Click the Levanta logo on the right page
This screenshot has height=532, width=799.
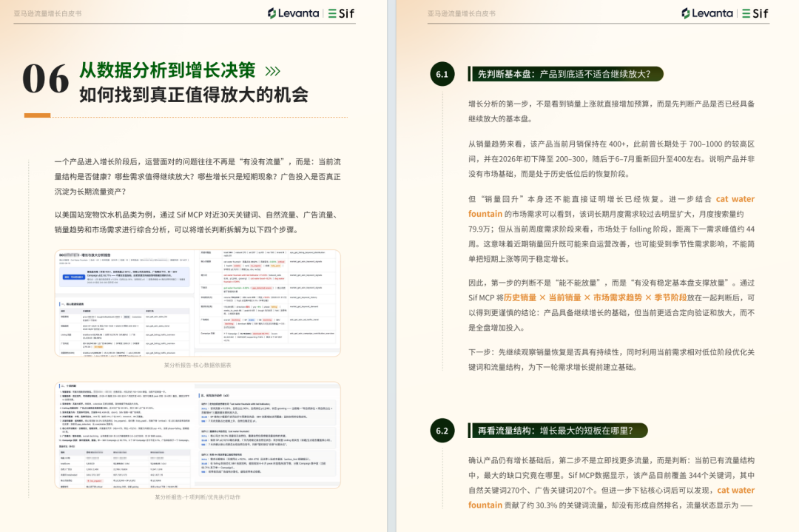(x=707, y=13)
